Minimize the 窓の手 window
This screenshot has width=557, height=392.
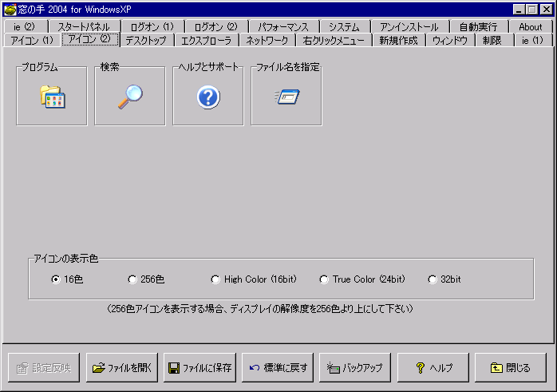click(519, 10)
